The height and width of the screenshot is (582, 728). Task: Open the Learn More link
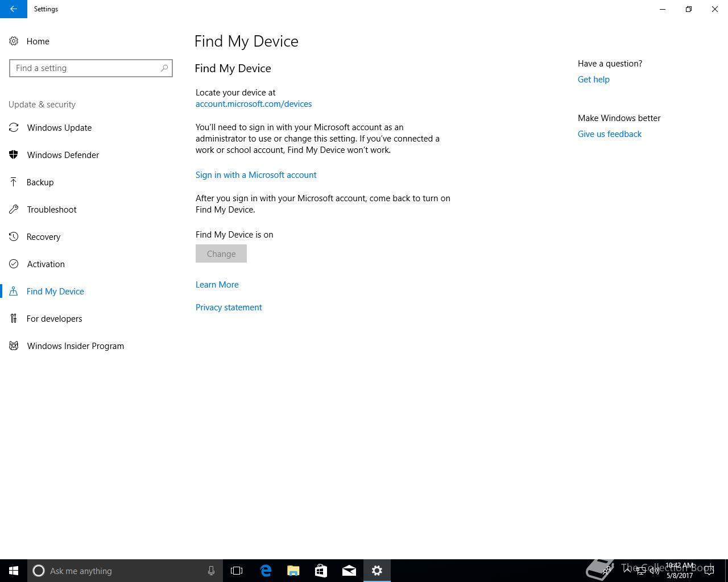(217, 285)
